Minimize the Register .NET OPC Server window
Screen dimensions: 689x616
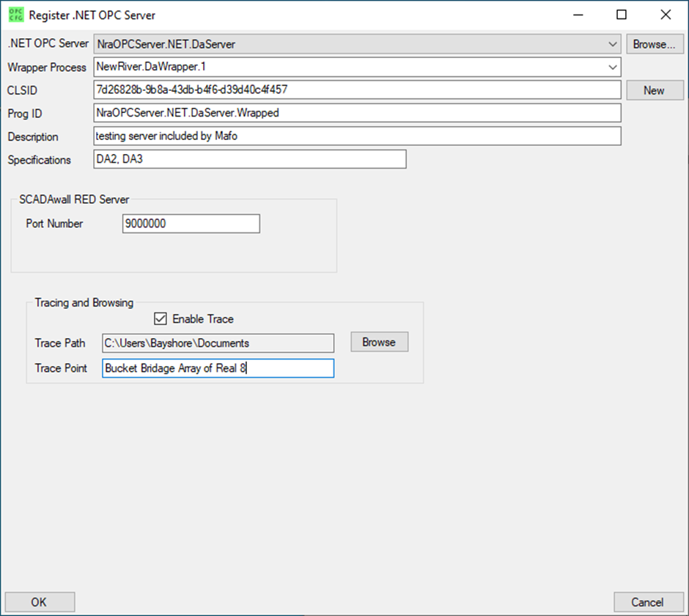point(578,15)
